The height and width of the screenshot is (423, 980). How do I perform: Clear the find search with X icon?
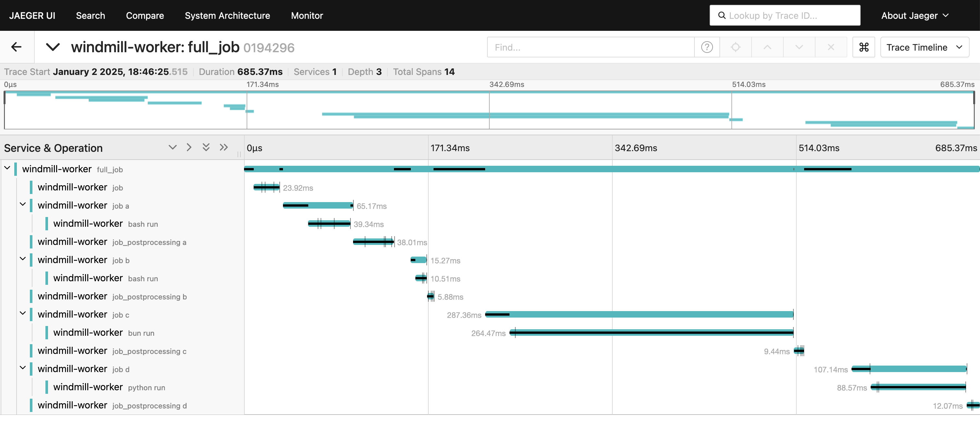[x=830, y=47]
